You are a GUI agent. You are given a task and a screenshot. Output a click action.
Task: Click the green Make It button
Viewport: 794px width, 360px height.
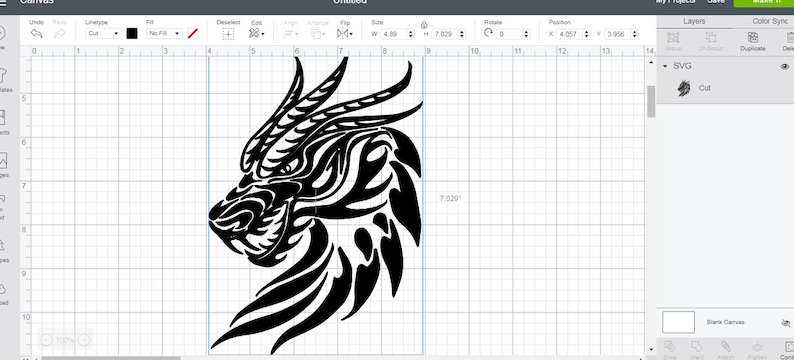[x=763, y=3]
